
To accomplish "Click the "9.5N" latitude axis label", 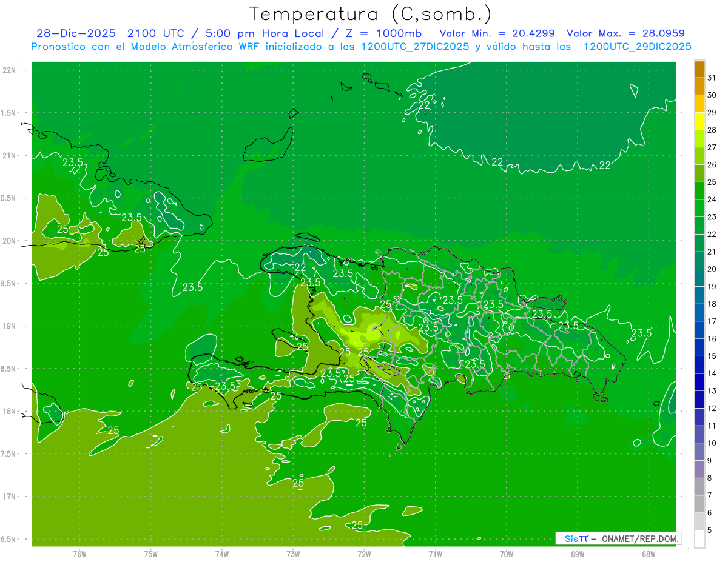I will [x=9, y=283].
